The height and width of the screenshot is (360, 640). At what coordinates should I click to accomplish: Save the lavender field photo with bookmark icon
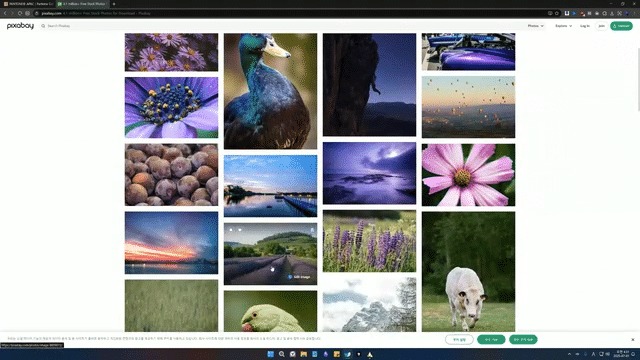[312, 230]
